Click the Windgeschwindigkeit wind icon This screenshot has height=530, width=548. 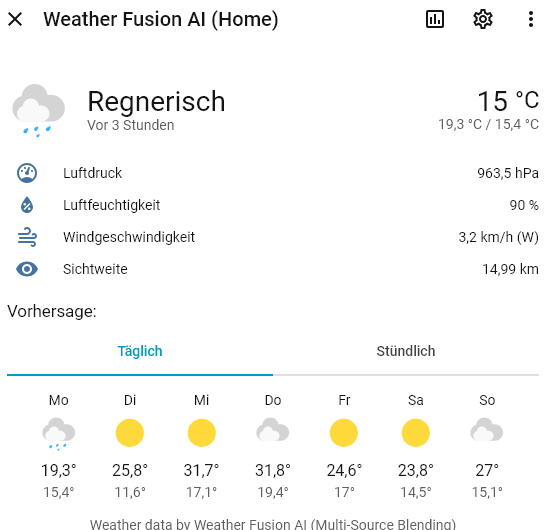[27, 237]
